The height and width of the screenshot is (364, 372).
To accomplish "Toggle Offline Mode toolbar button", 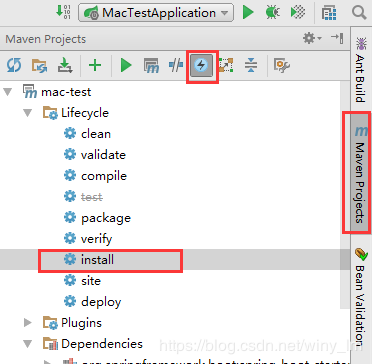I will [176, 65].
